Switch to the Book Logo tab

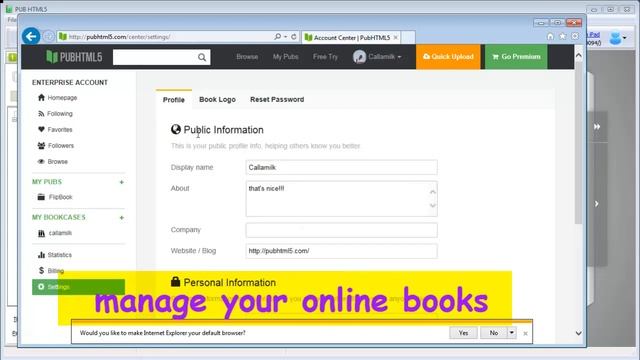(217, 100)
